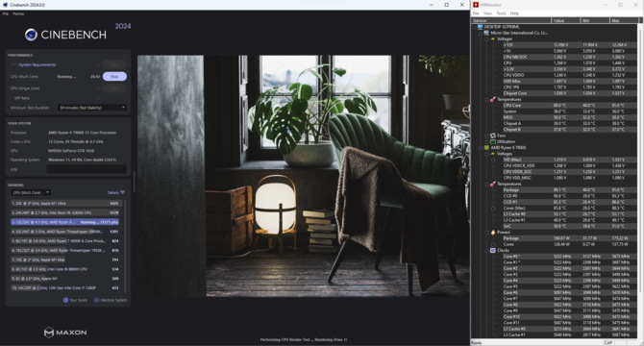Click the Maxon logo at bottom
This screenshot has width=644, height=346.
[x=65, y=332]
